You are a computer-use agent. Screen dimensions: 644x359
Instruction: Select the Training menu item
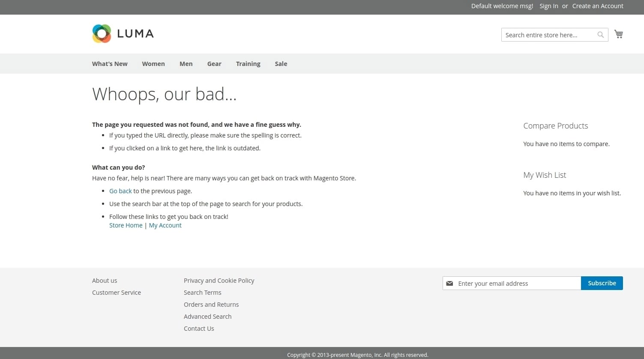click(248, 64)
